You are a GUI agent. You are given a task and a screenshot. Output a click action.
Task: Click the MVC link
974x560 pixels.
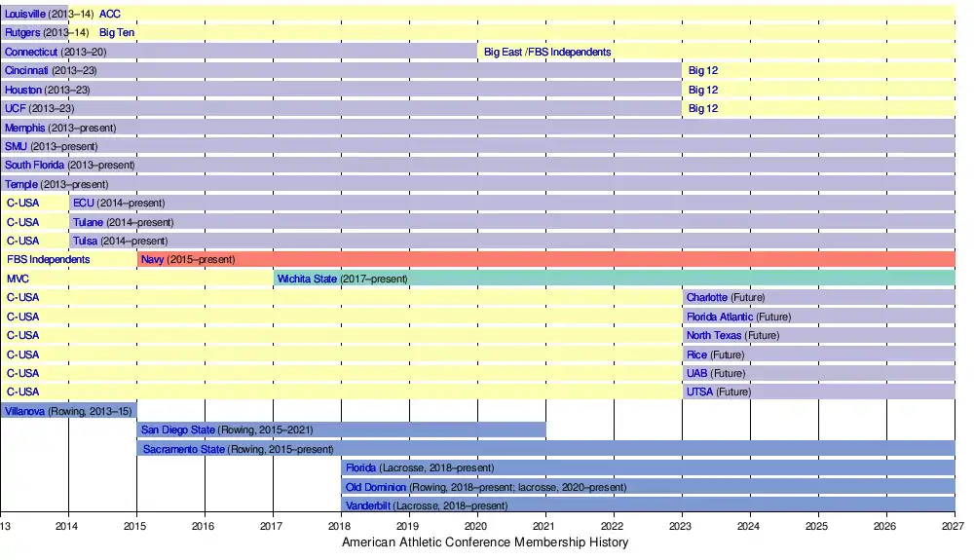[x=18, y=279]
